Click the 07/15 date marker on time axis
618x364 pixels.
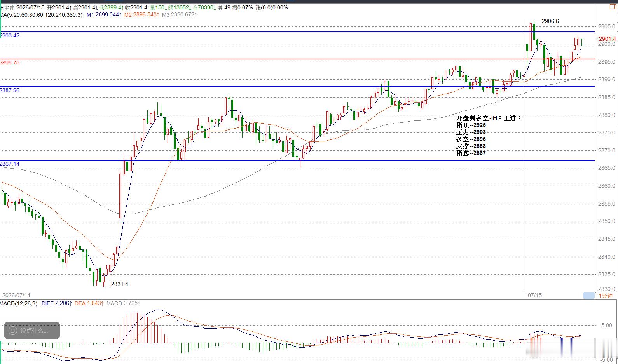534,296
